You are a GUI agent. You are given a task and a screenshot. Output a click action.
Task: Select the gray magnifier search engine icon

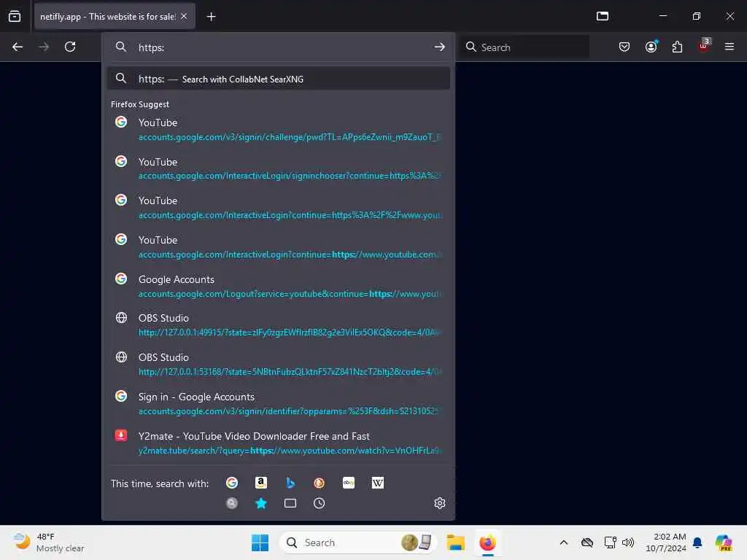click(232, 503)
